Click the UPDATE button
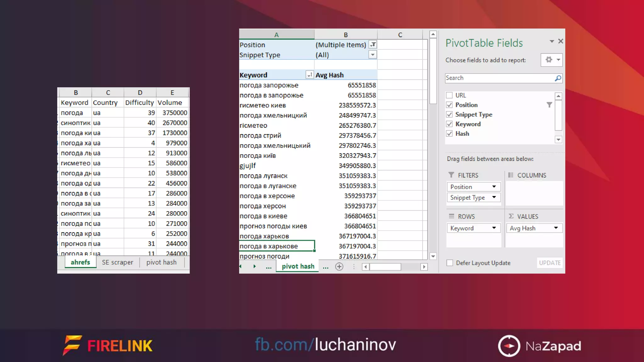The image size is (644, 362). [550, 263]
